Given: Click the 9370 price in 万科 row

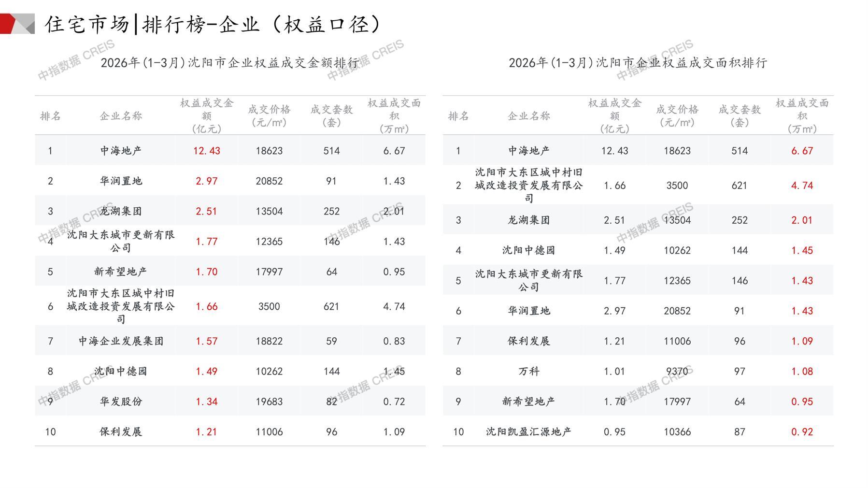Looking at the screenshot, I should (677, 371).
